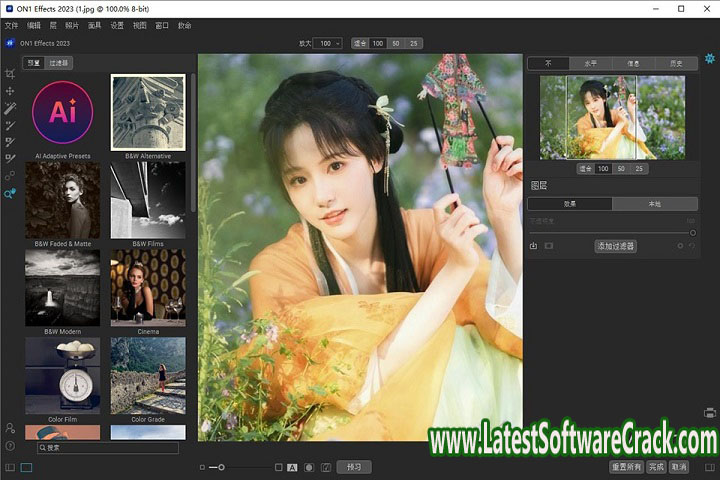The height and width of the screenshot is (480, 720).
Task: Set navigator zoom to 50
Action: [621, 169]
